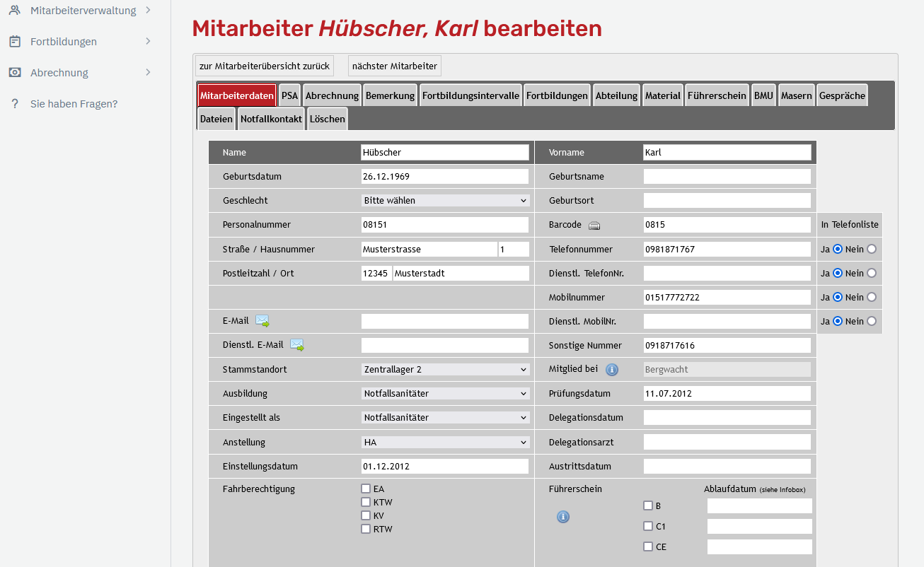Click the Geburtsdatum input field
This screenshot has width=924, height=567.
pos(445,177)
